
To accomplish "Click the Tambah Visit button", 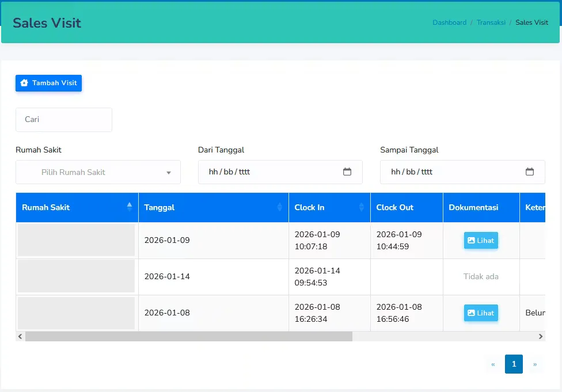I will click(x=49, y=83).
